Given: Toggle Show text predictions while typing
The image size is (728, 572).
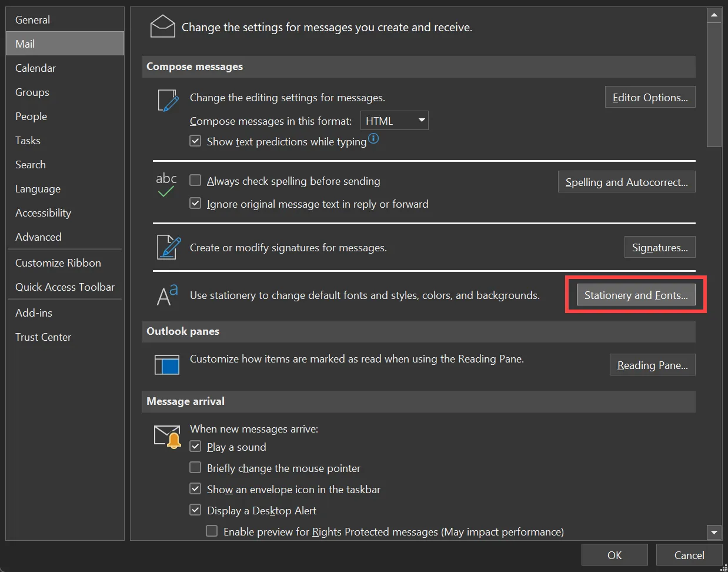Looking at the screenshot, I should [x=195, y=141].
